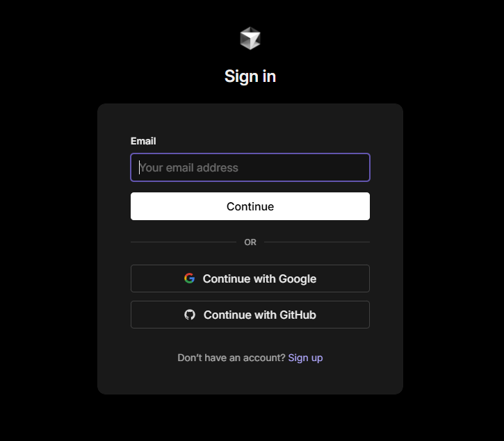This screenshot has height=441, width=504.
Task: Click the OR separator text
Action: pyautogui.click(x=250, y=242)
